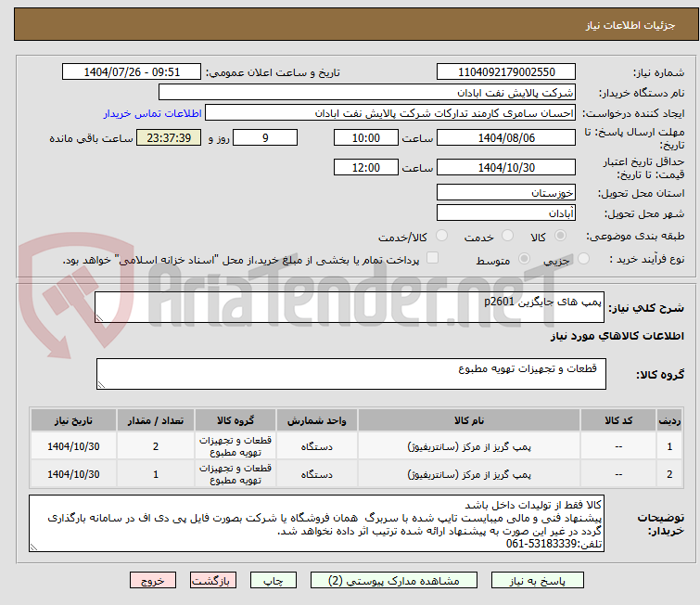Viewport: 700px width, 605px height.
Task: Select the جزیی purchase type radio
Action: click(583, 259)
